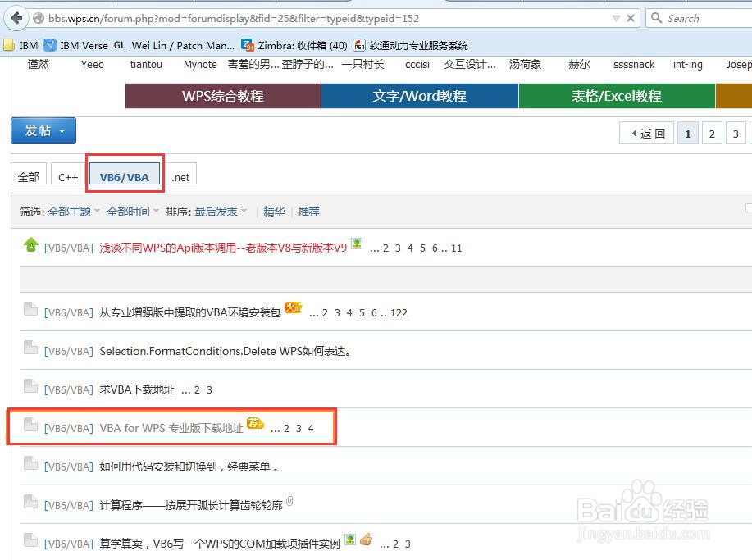This screenshot has height=560, width=752.
Task: Click thumbs-up icon on COM加载项 thread
Action: point(367,540)
